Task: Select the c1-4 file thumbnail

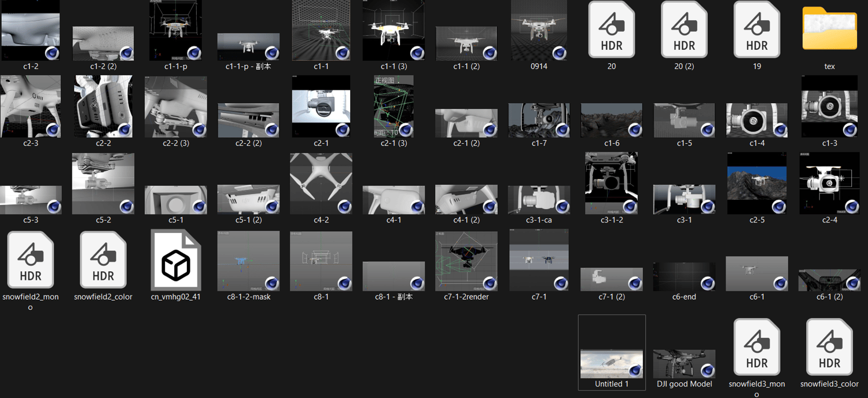Action: (757, 121)
